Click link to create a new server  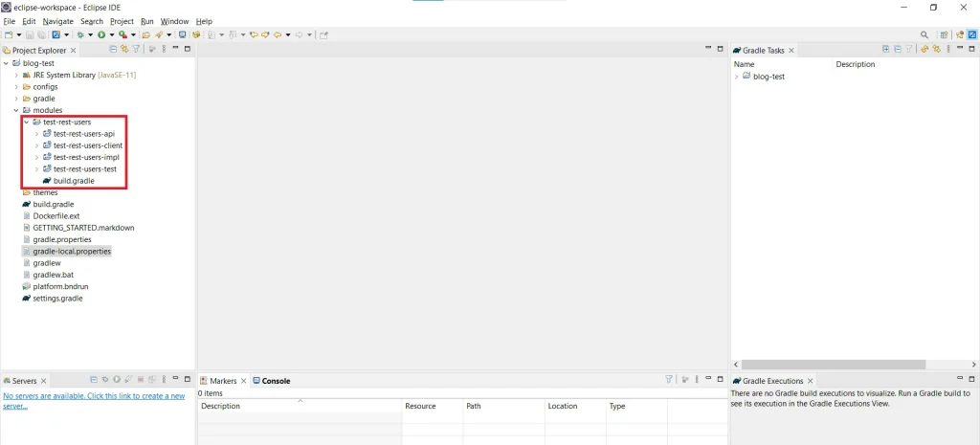(x=94, y=401)
